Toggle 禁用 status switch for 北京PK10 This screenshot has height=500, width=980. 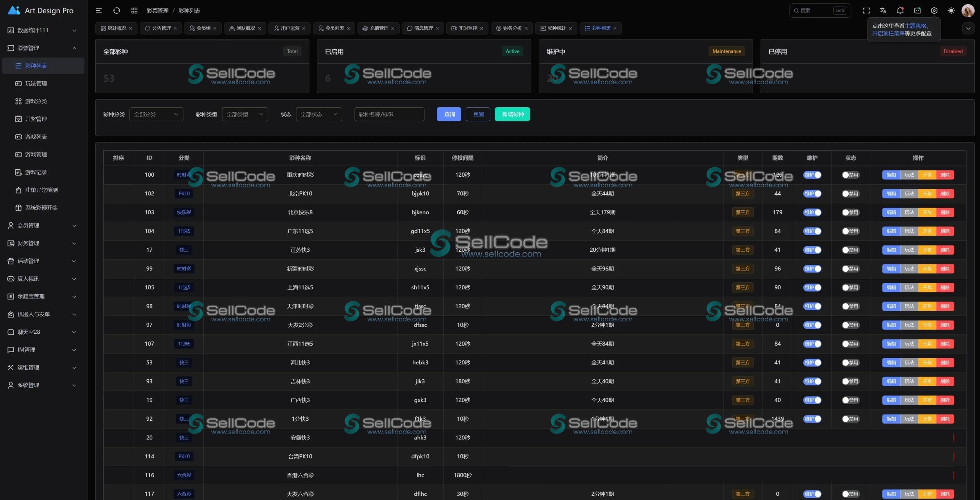(x=851, y=193)
